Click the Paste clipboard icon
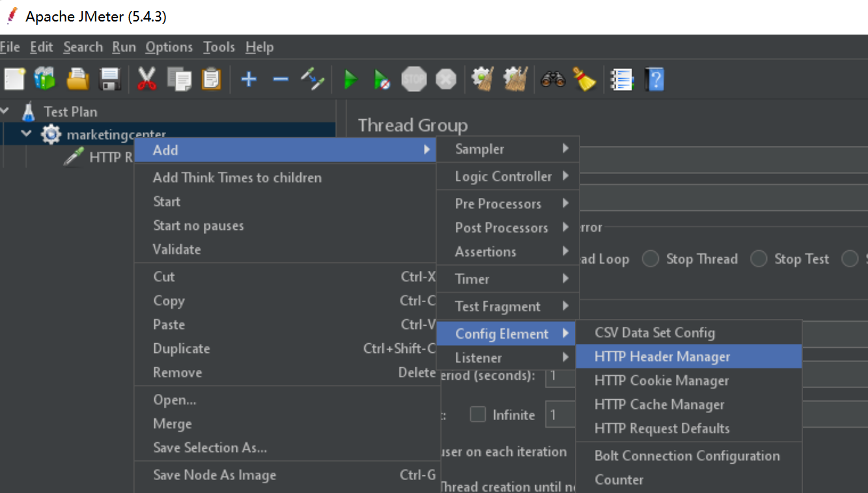This screenshot has width=868, height=493. coord(211,79)
